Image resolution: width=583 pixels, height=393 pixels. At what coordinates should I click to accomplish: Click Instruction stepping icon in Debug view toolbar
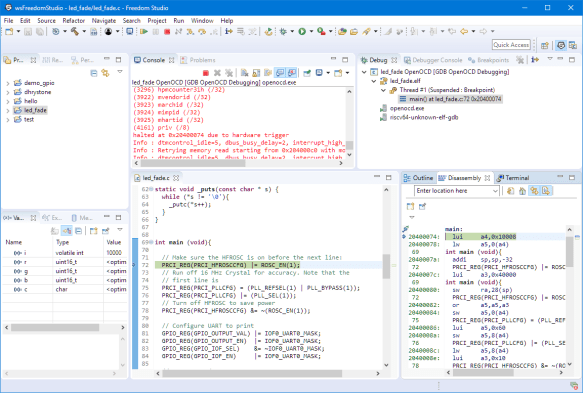(x=535, y=59)
